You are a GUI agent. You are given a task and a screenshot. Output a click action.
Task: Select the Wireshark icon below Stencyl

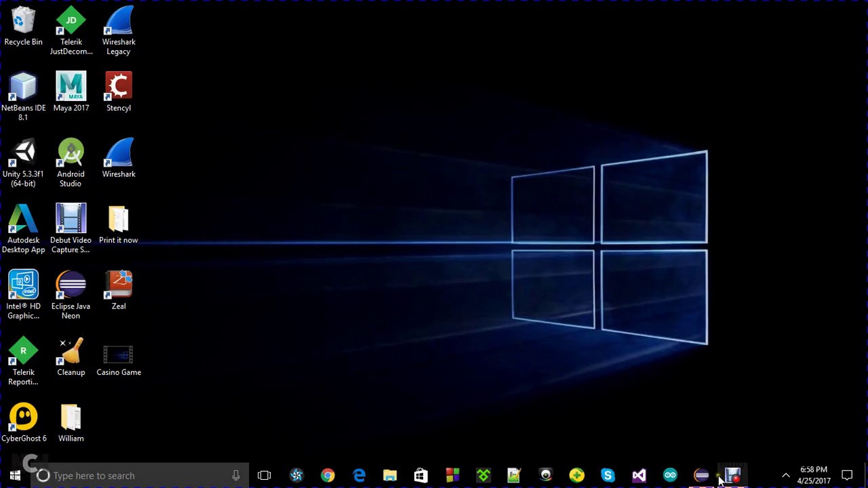(119, 159)
